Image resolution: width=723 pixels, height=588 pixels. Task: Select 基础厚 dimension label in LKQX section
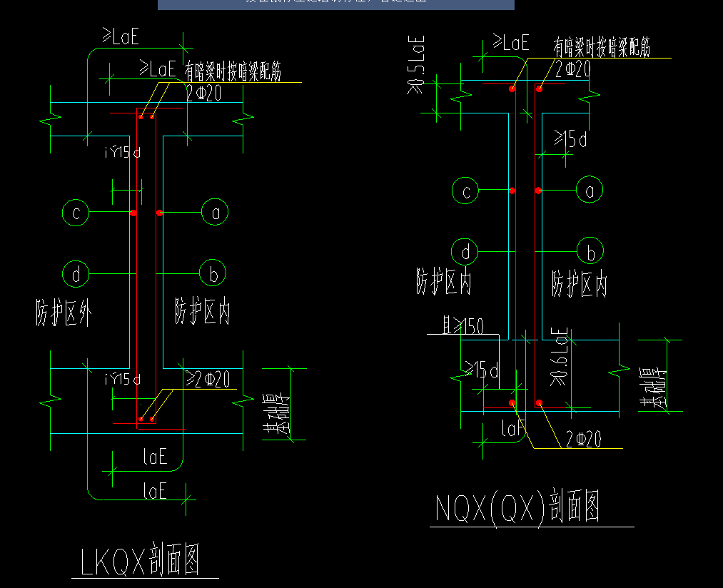click(x=275, y=414)
